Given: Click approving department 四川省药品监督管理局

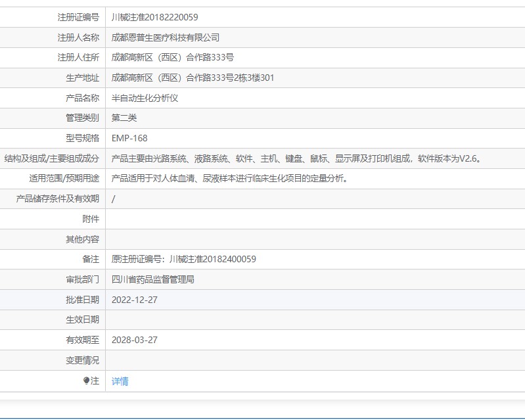Looking at the screenshot, I should coord(153,279).
